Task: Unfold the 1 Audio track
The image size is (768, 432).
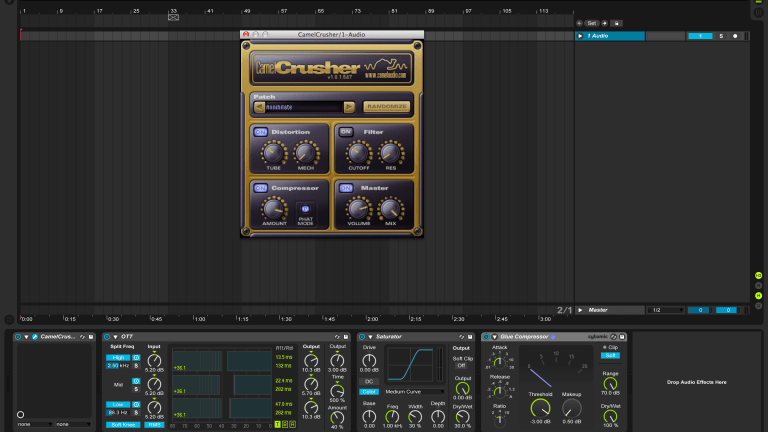Action: [580, 36]
